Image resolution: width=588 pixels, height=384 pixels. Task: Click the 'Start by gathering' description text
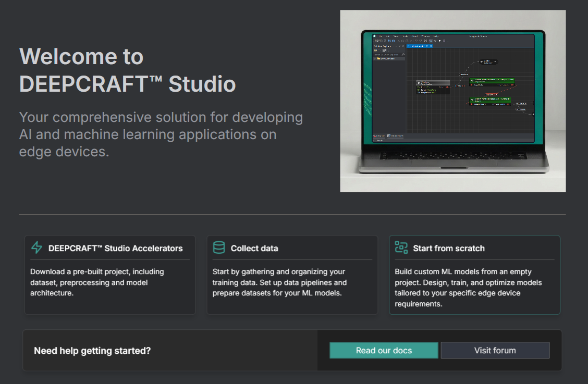[x=279, y=282]
